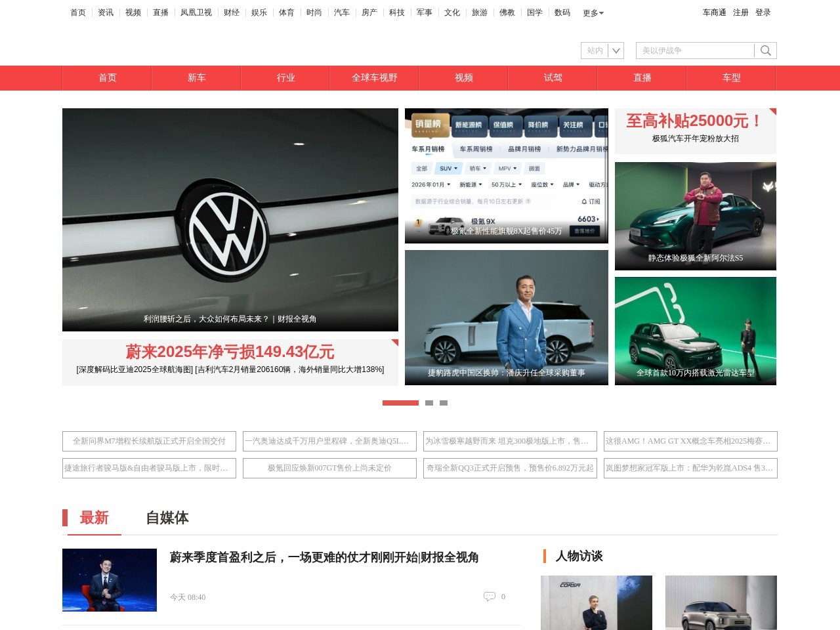Screen dimensions: 840x630
Task: Switch to the 车系周销榜 ranking view
Action: tap(476, 150)
